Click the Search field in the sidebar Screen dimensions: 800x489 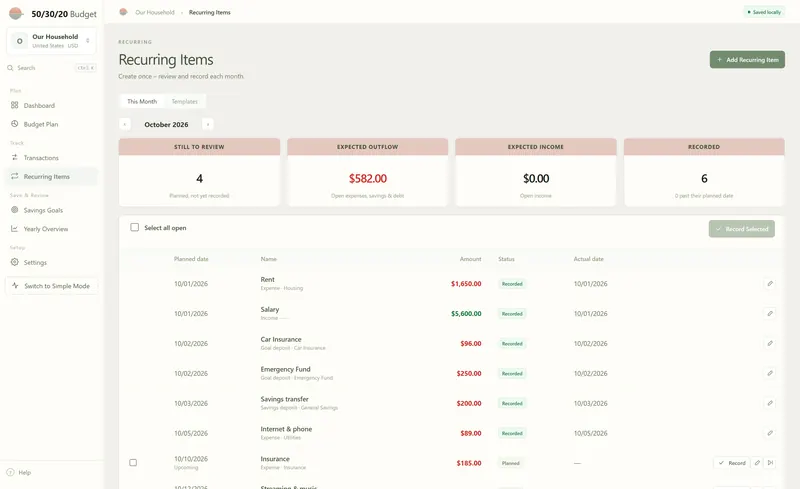point(52,67)
